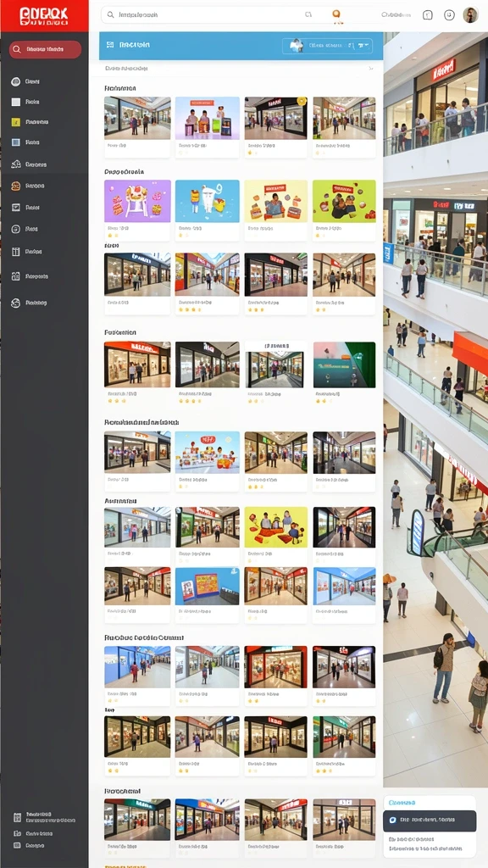Open the lime green illustrated thumbnail
The width and height of the screenshot is (488, 868).
(x=344, y=201)
